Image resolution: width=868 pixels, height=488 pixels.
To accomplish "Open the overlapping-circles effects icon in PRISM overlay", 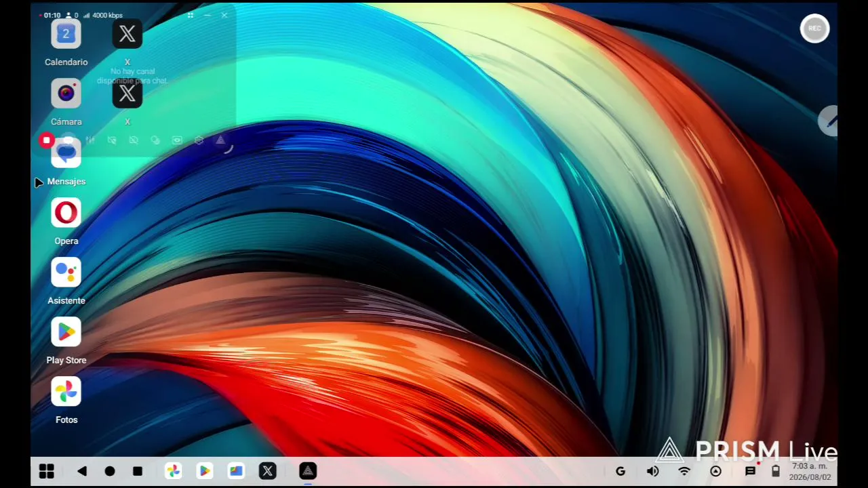I will point(155,140).
